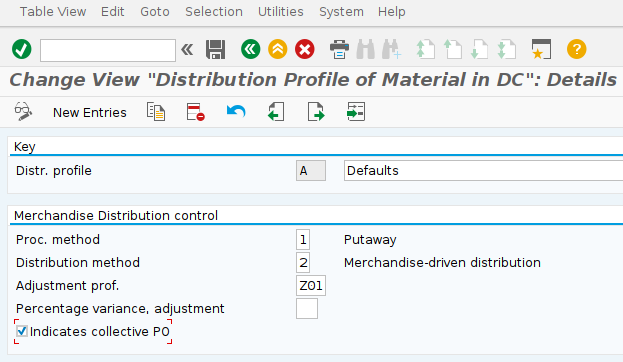Cancel with the red X icon

coord(304,50)
